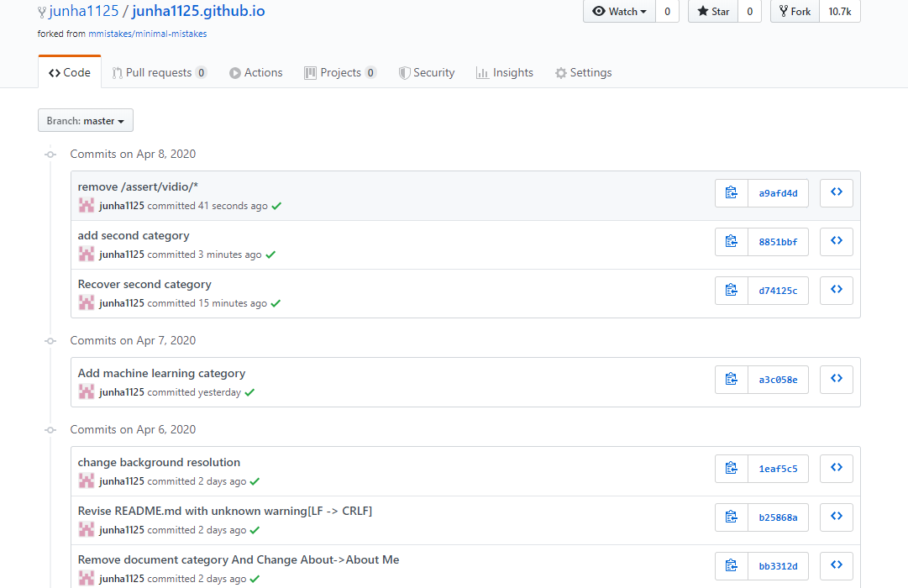The image size is (908, 588).
Task: Open commit 'remove /assert/vidio/*'
Action: [138, 186]
